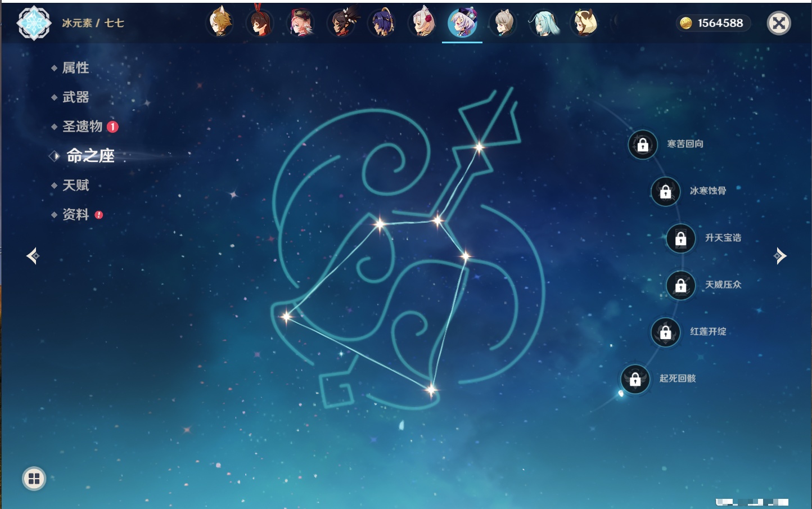Open the 武器 weapon page
Image resolution: width=812 pixels, height=509 pixels.
[x=75, y=97]
